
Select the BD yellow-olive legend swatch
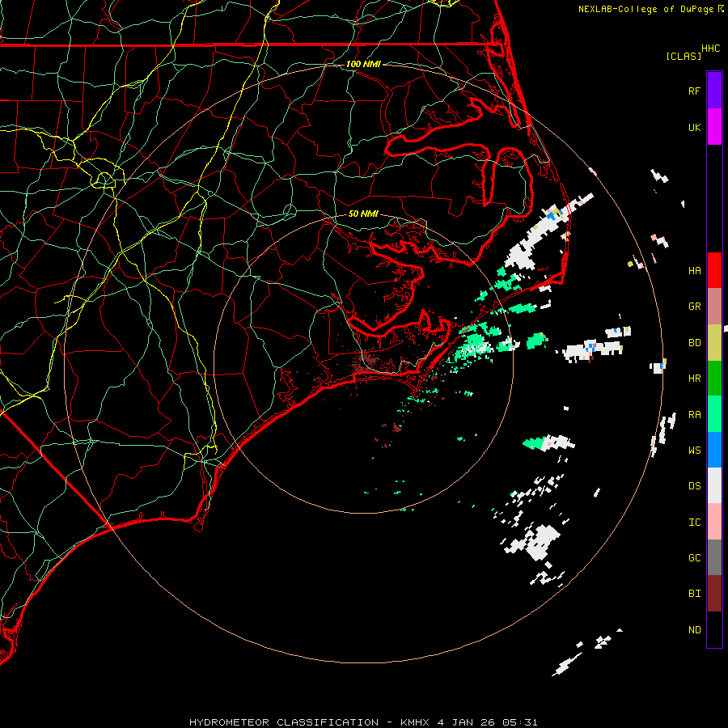pyautogui.click(x=714, y=343)
